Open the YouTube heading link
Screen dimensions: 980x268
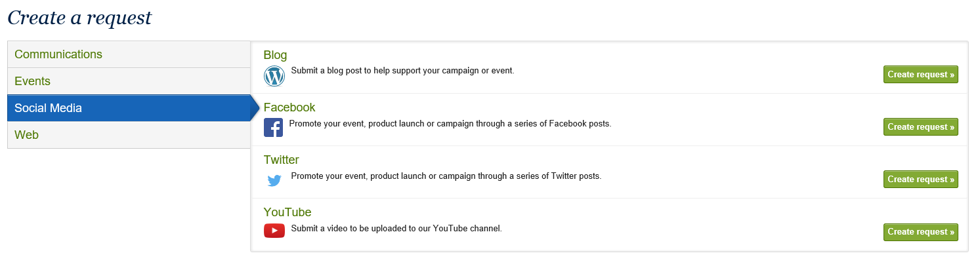click(x=288, y=212)
